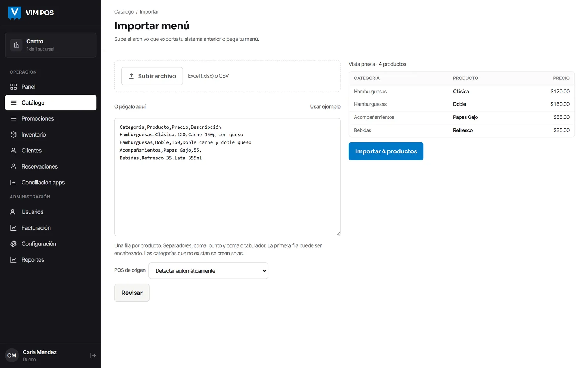Click the Acompañamientos category cell
Screen dimensions: 588x368
[x=374, y=117]
